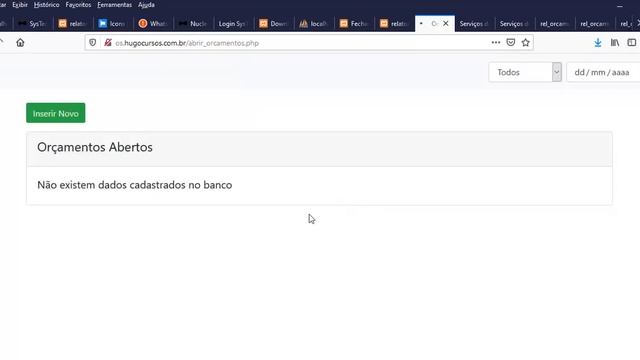Open the Favoritos menu
The image size is (640, 360).
point(78,5)
